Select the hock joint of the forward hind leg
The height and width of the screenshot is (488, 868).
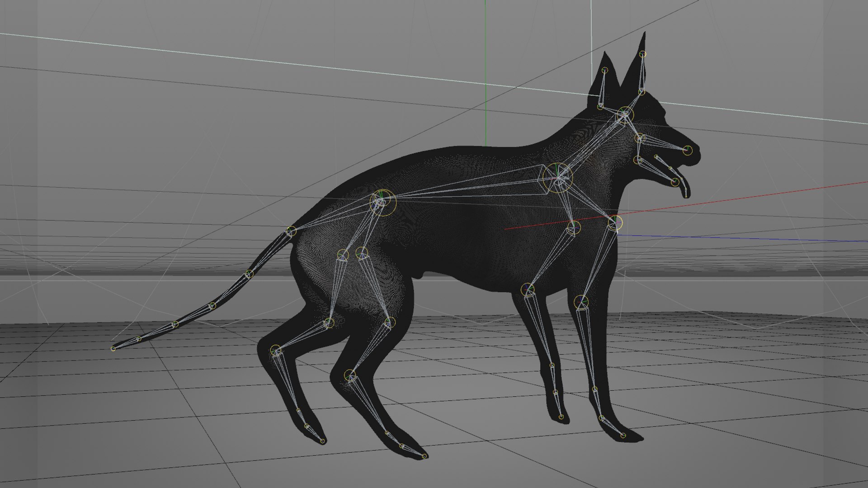[x=349, y=374]
